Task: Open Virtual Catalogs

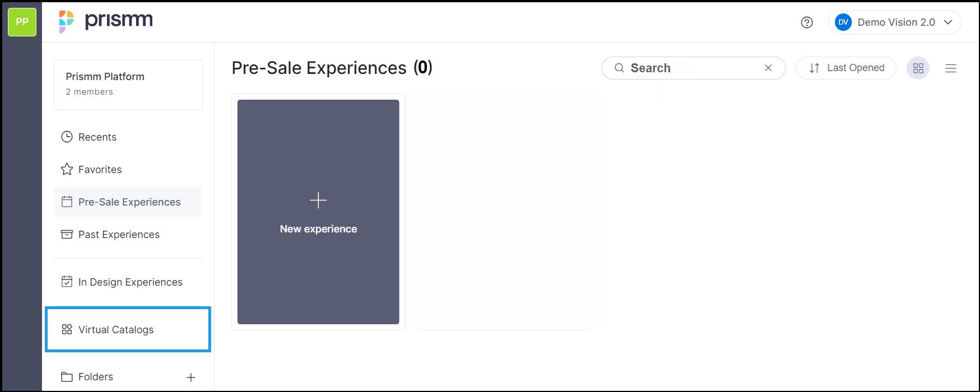Action: (116, 330)
